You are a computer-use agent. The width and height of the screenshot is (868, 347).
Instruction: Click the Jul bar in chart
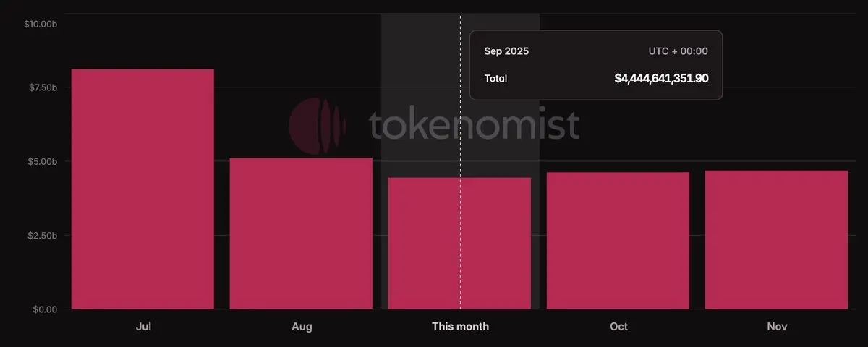pos(142,189)
